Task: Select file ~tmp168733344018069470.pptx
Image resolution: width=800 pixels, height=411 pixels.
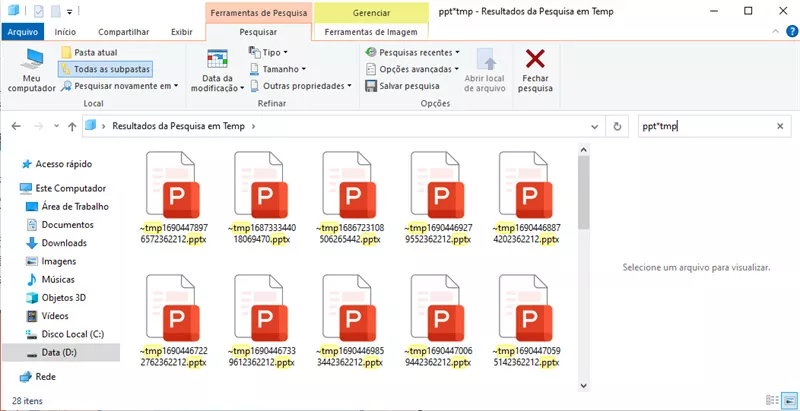Action: [261, 198]
